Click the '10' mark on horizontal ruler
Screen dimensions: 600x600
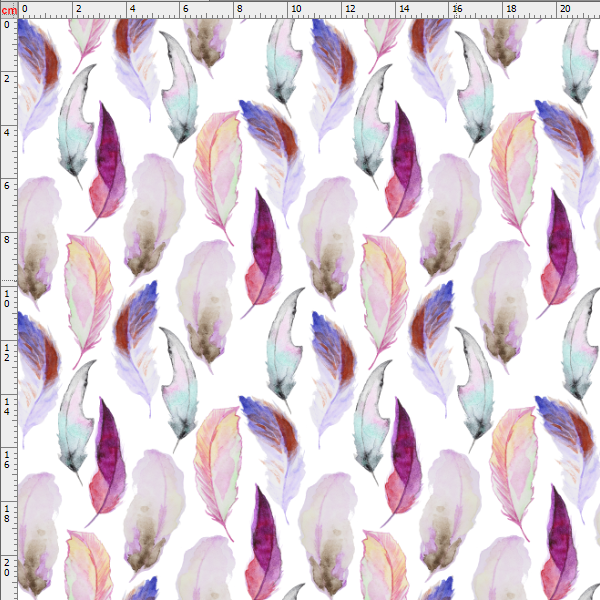click(x=296, y=8)
